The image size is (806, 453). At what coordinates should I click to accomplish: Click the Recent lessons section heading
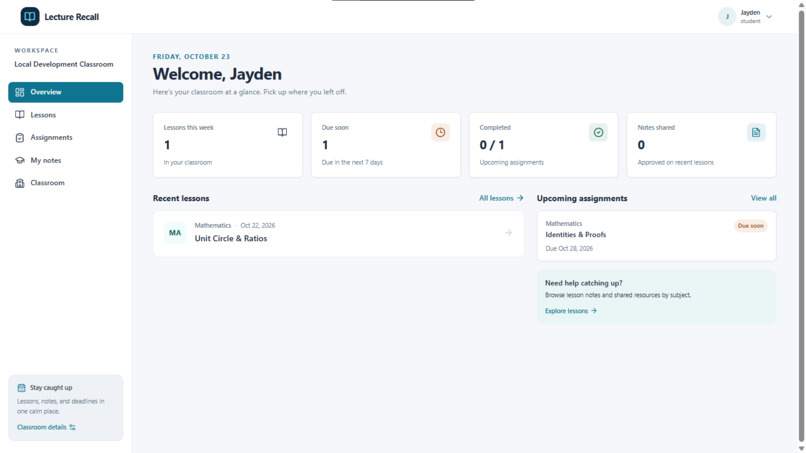tap(181, 198)
